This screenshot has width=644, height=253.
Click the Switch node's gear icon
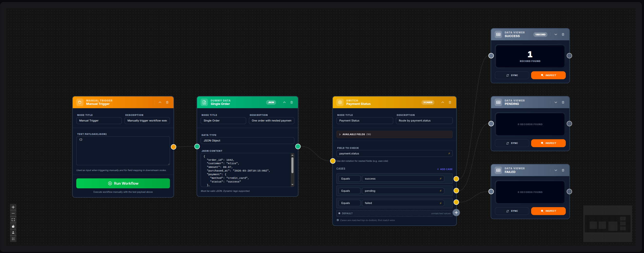click(x=340, y=102)
